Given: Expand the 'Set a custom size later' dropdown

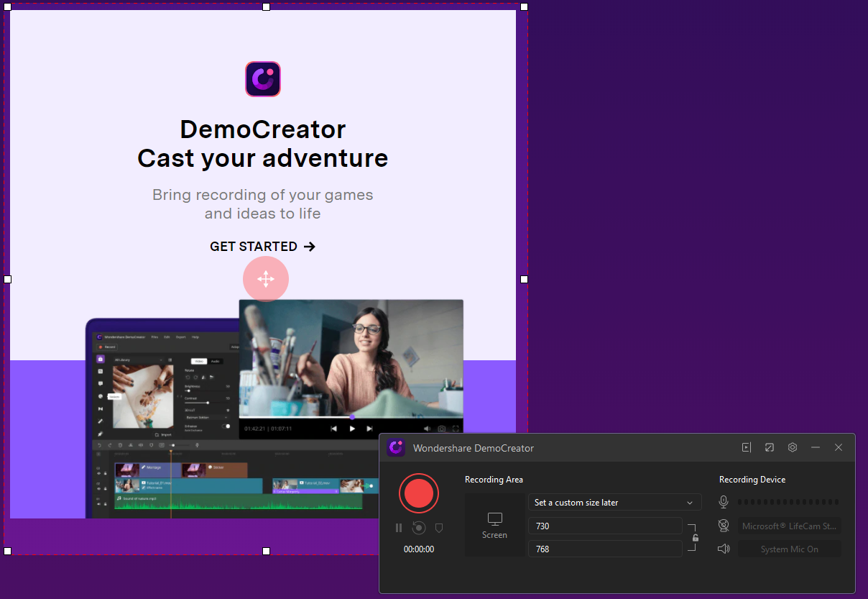Looking at the screenshot, I should coord(614,503).
